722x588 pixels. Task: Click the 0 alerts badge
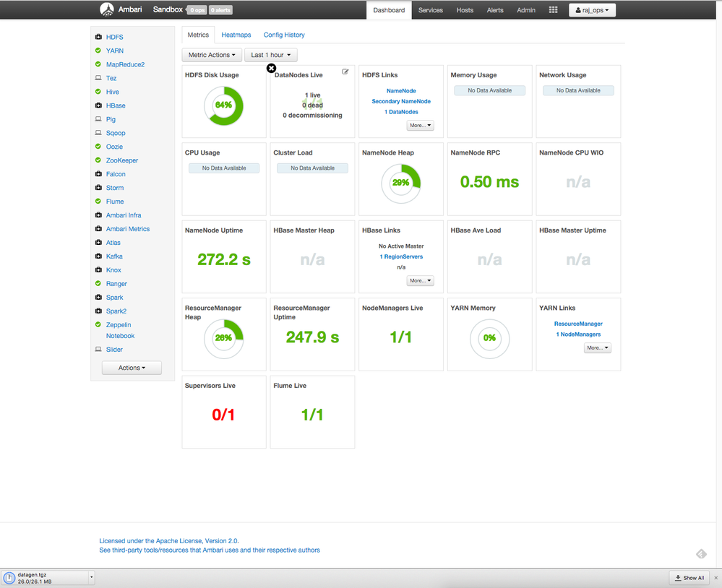(x=220, y=10)
